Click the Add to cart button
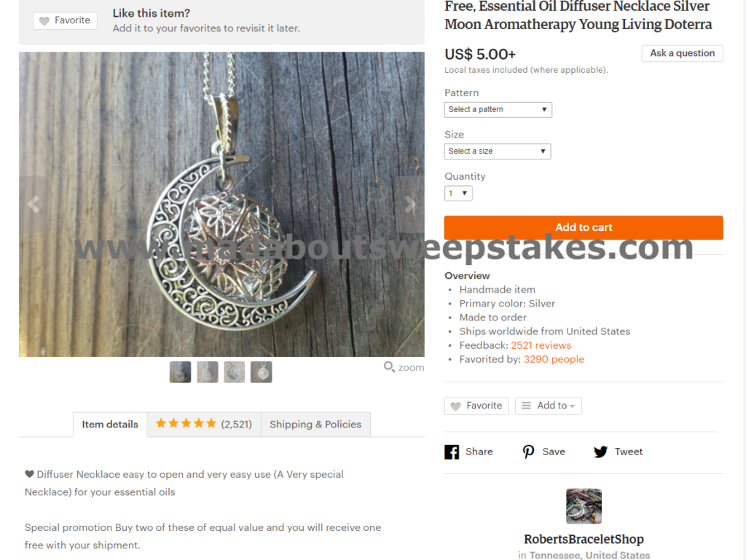This screenshot has width=746, height=560. (x=584, y=228)
